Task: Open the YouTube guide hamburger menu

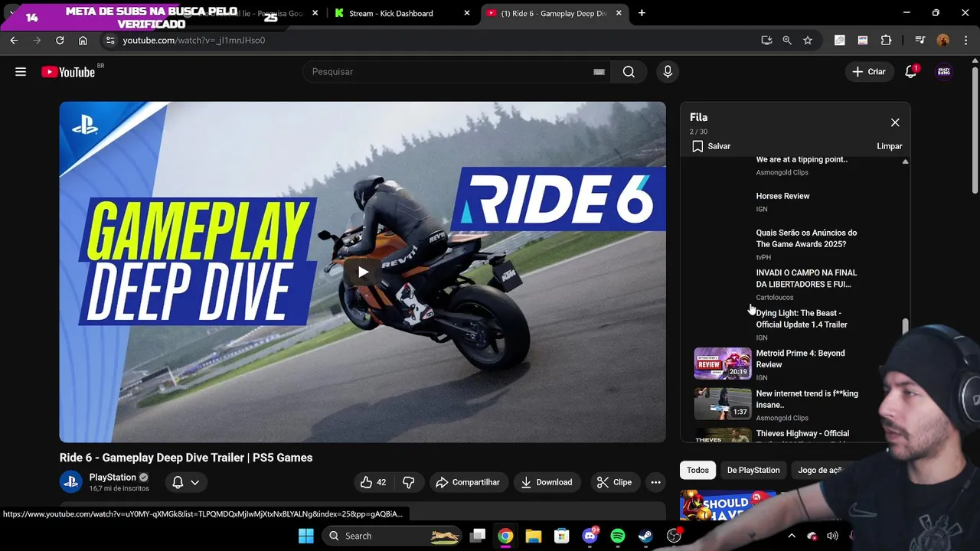Action: point(21,72)
